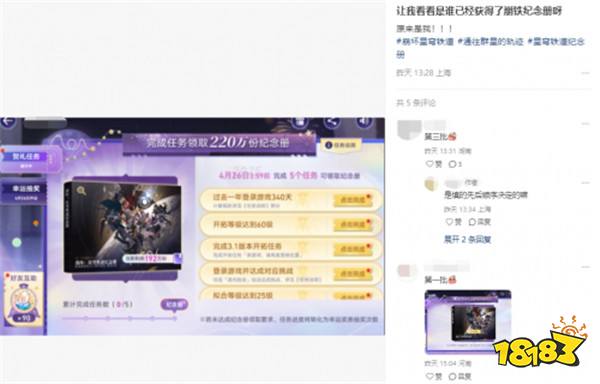The height and width of the screenshot is (384, 600).
Task: Open hashtag #崩坏星穹铁道
Action: click(x=425, y=41)
